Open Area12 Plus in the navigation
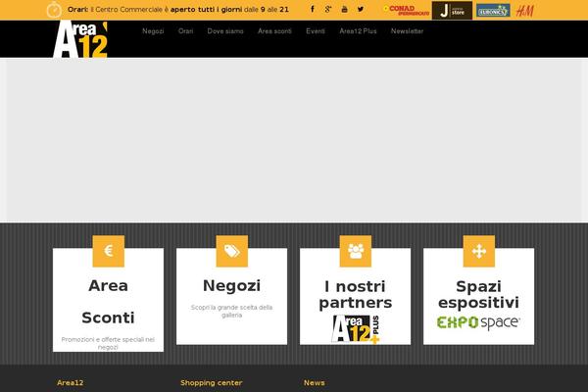The image size is (588, 392). [358, 31]
